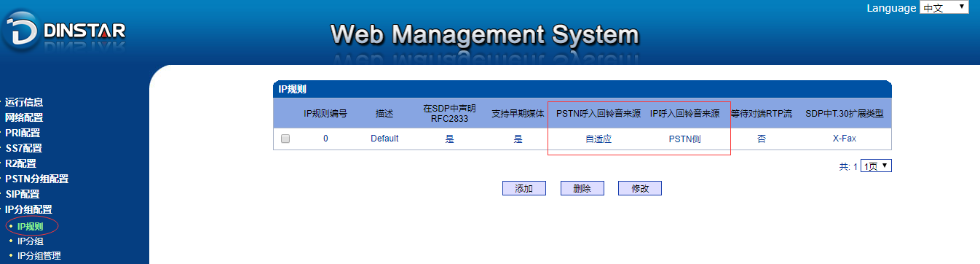Click the 描述 column header

384,114
